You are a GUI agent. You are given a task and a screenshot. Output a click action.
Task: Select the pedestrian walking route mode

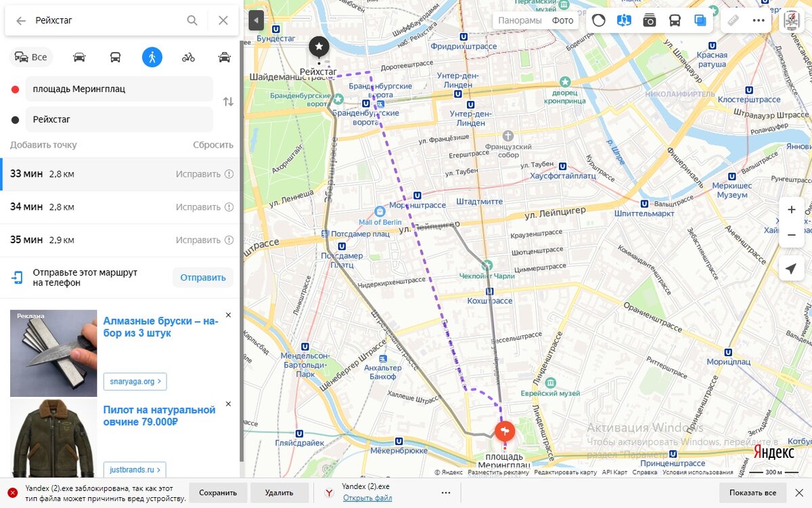152,57
